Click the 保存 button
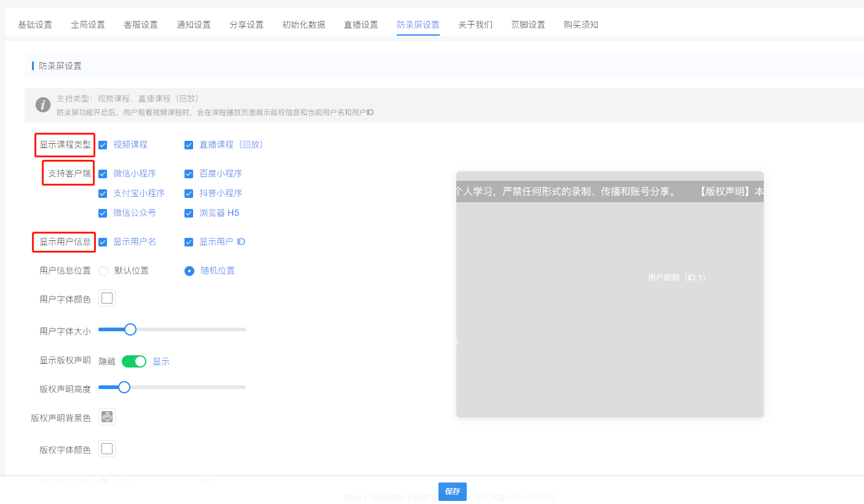Screen dimensions: 864x504 pos(453,492)
